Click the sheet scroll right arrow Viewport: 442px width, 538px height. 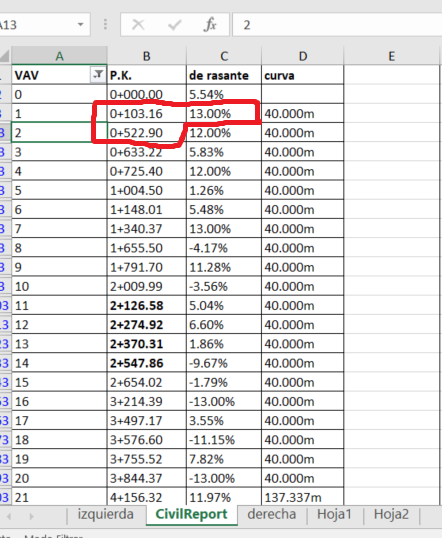pyautogui.click(x=31, y=516)
